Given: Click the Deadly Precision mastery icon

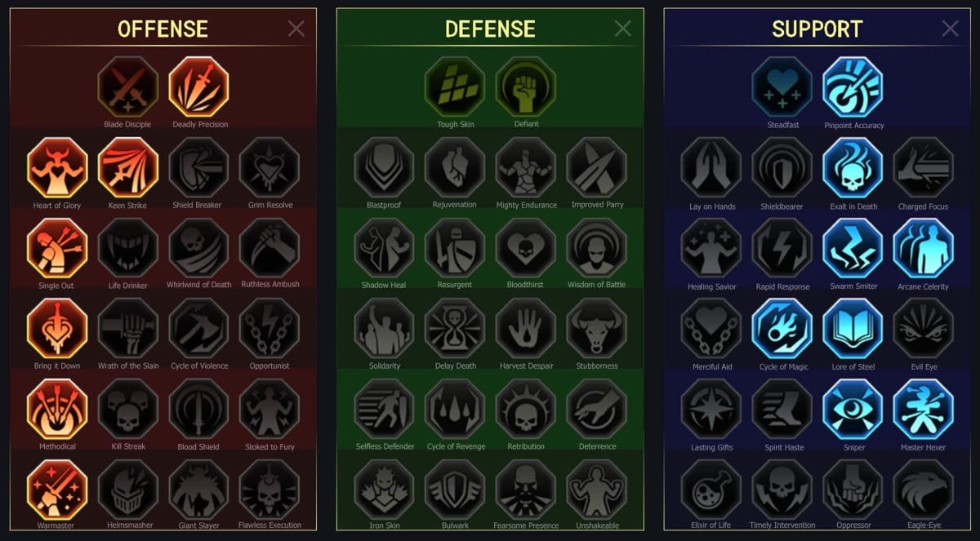Looking at the screenshot, I should [199, 86].
